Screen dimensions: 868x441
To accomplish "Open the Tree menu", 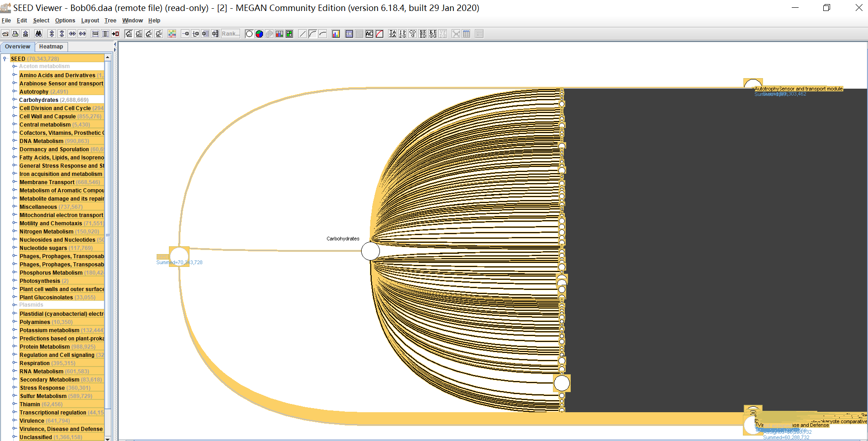I will pos(110,21).
